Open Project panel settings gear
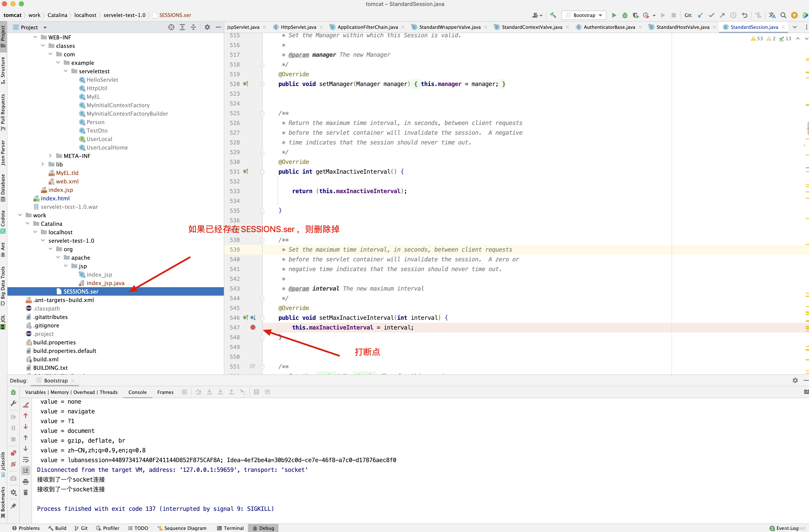Viewport: 809px width, 532px height. [207, 27]
